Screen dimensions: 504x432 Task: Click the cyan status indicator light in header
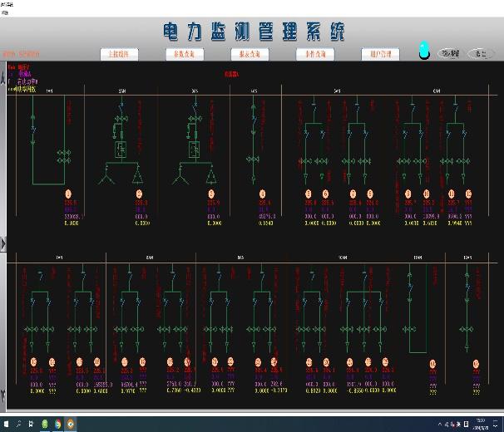point(424,51)
